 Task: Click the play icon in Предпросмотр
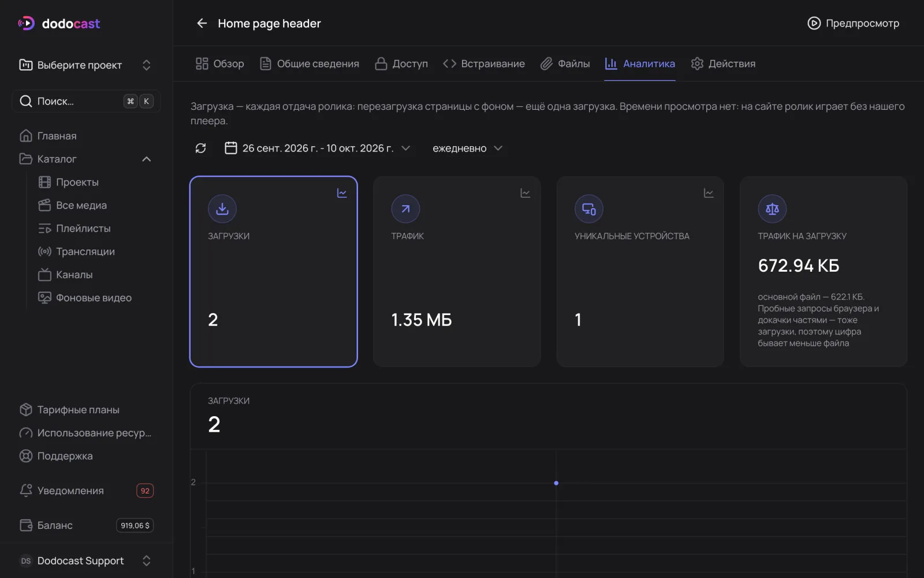click(814, 23)
